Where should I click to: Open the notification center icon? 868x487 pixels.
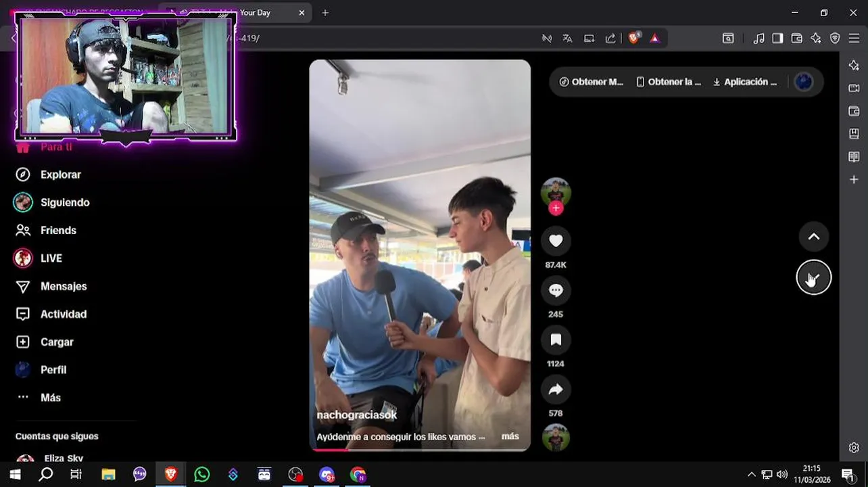click(848, 475)
